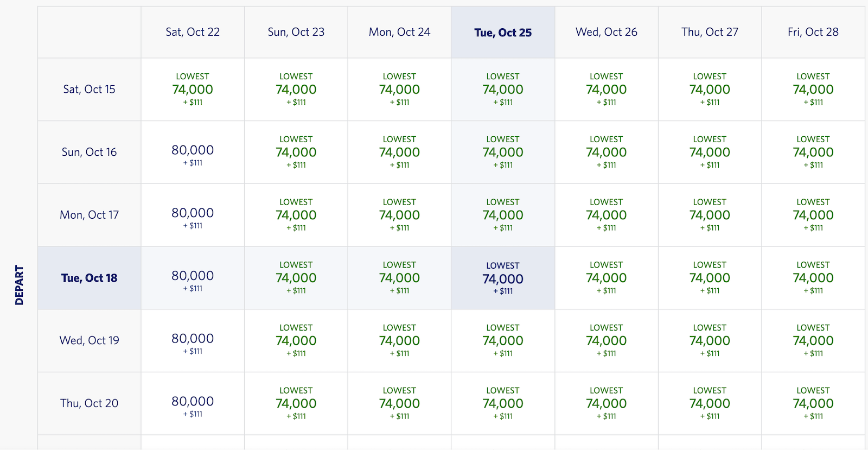
Task: Choose Mon Oct 17 to Mon Oct 24 fare
Action: pos(399,215)
